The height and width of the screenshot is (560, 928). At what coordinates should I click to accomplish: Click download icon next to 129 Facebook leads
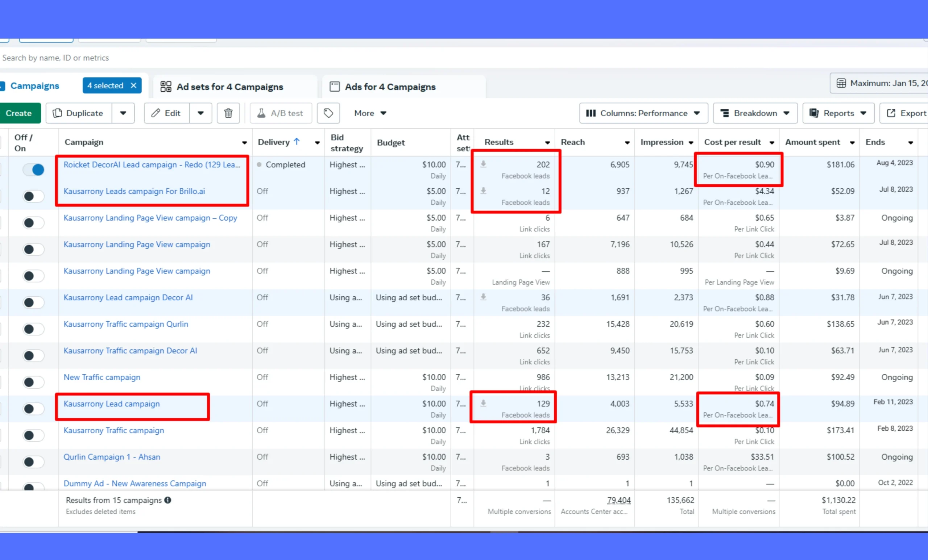484,404
